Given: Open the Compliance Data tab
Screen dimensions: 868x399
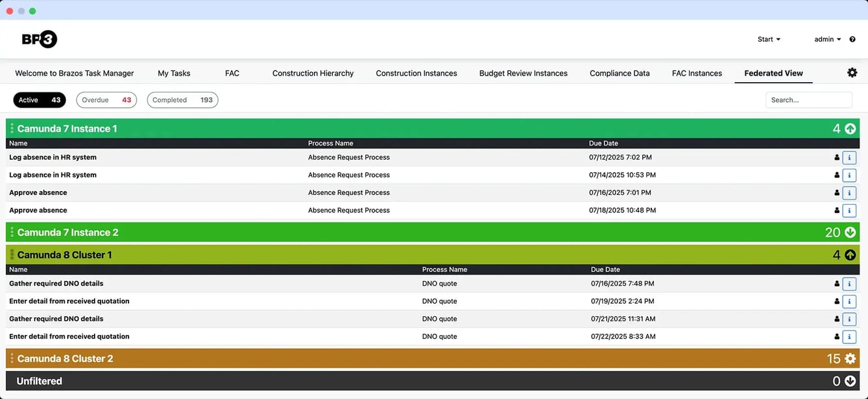Looking at the screenshot, I should point(619,74).
